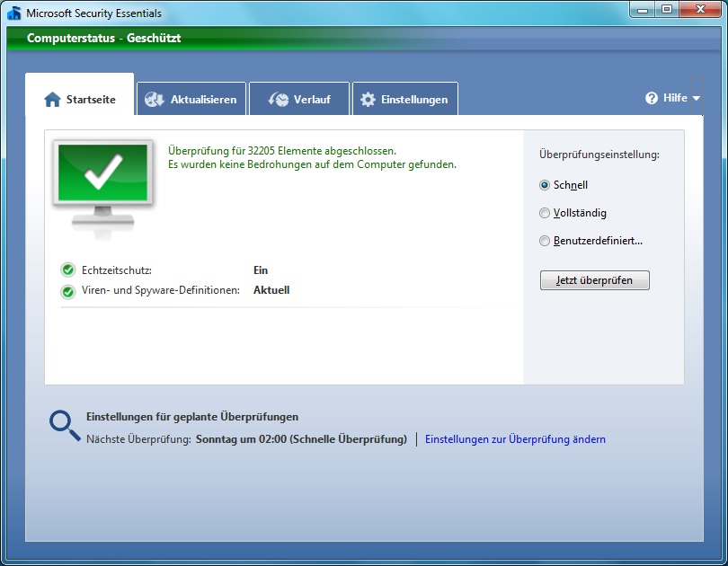Switch to the Startseite tab

80,94
